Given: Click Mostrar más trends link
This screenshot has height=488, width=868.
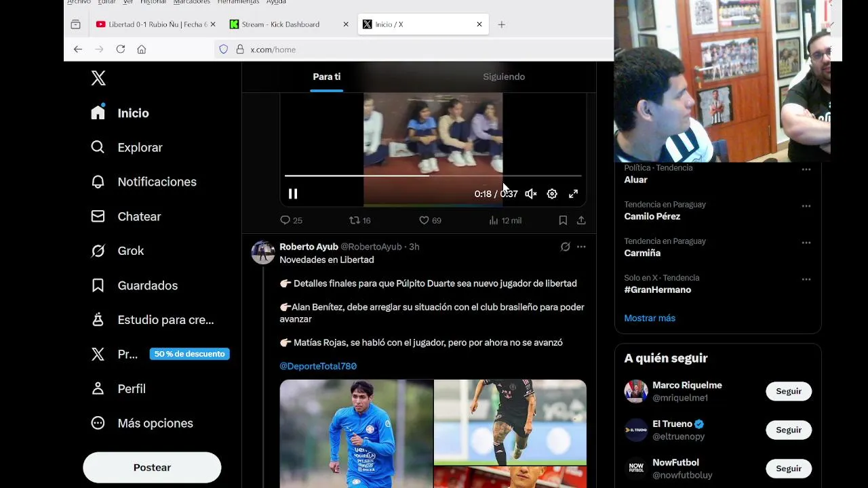Looking at the screenshot, I should 650,318.
